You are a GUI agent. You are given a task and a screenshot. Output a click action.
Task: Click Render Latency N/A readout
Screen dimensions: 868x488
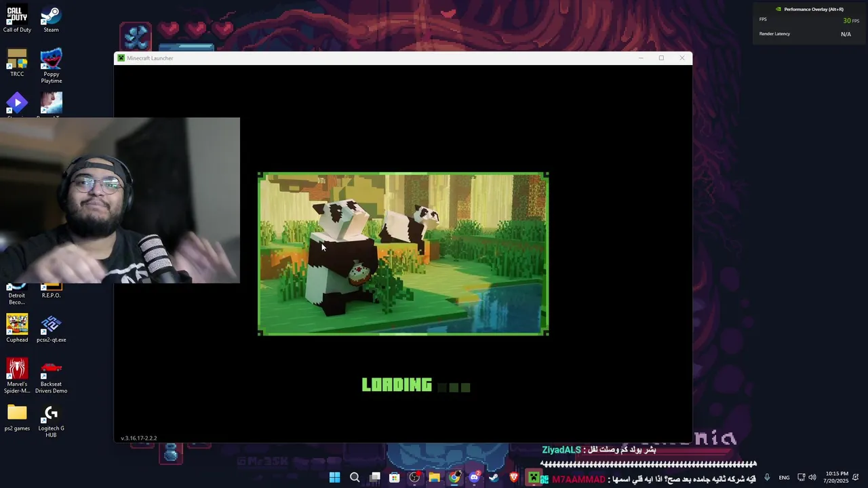coord(846,34)
